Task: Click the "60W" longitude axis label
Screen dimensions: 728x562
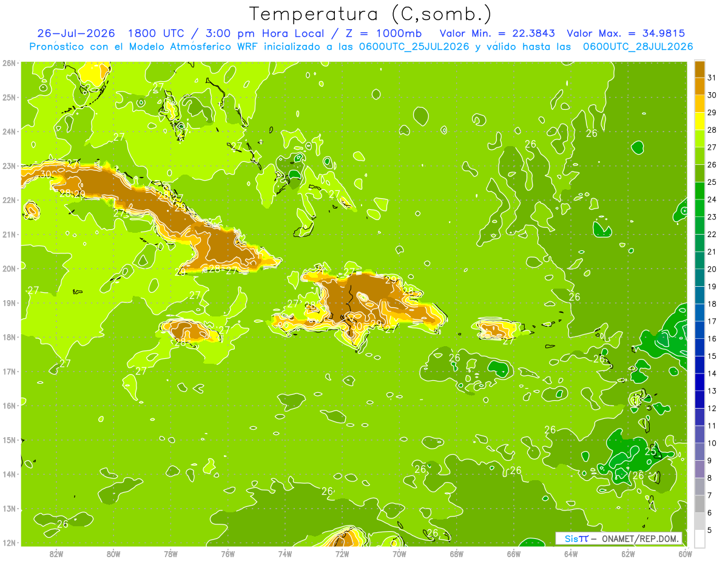Action: point(686,554)
